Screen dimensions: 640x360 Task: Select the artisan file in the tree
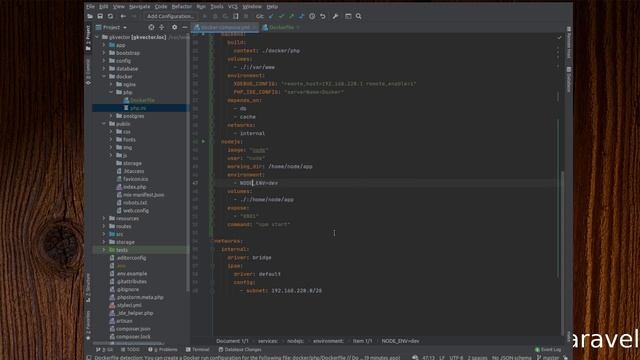122,321
